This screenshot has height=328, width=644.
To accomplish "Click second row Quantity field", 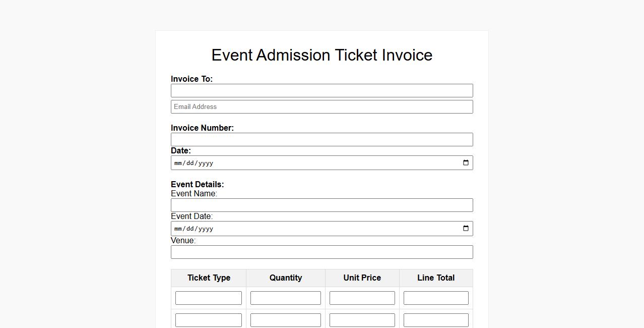I will coord(285,320).
